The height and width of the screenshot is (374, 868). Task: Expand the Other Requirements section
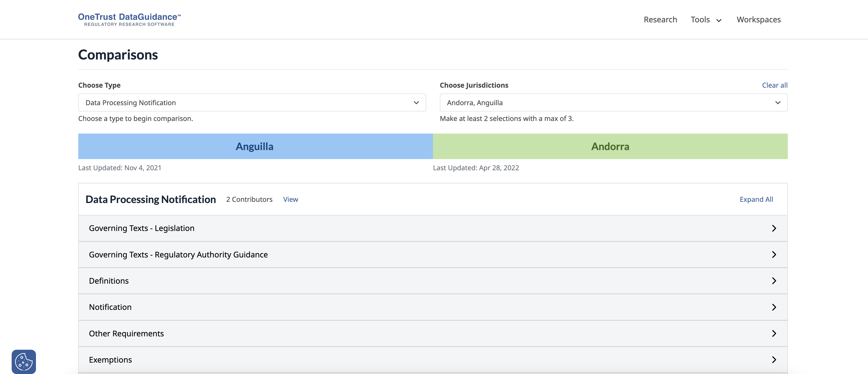(x=433, y=333)
